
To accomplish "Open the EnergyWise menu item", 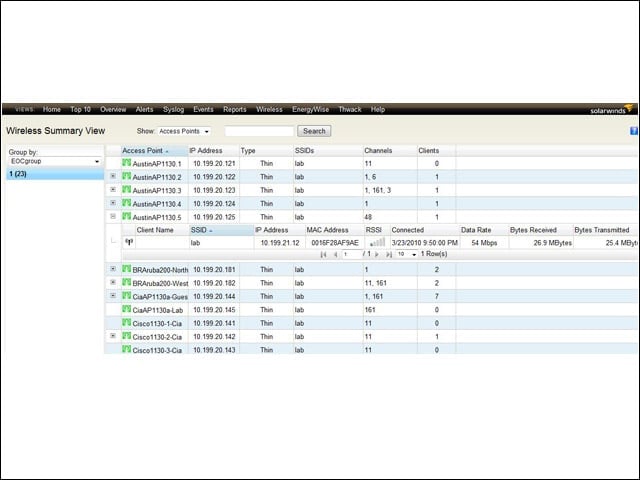I will click(310, 109).
